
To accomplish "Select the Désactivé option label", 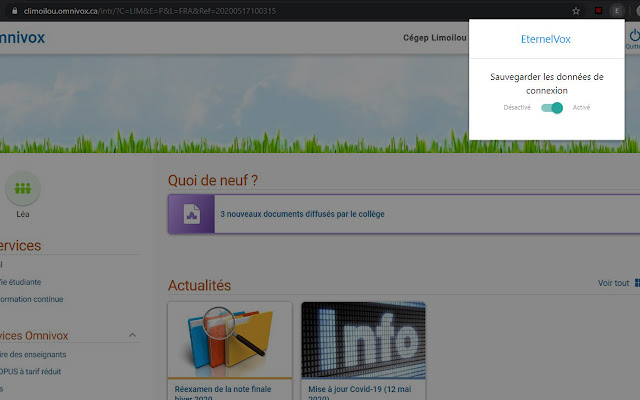I will pos(517,108).
